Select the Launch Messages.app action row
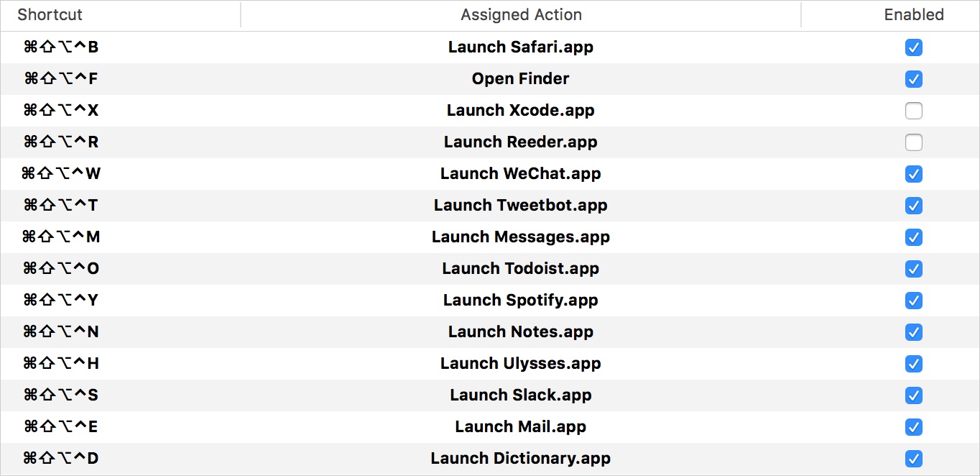Image resolution: width=980 pixels, height=476 pixels. pos(520,237)
